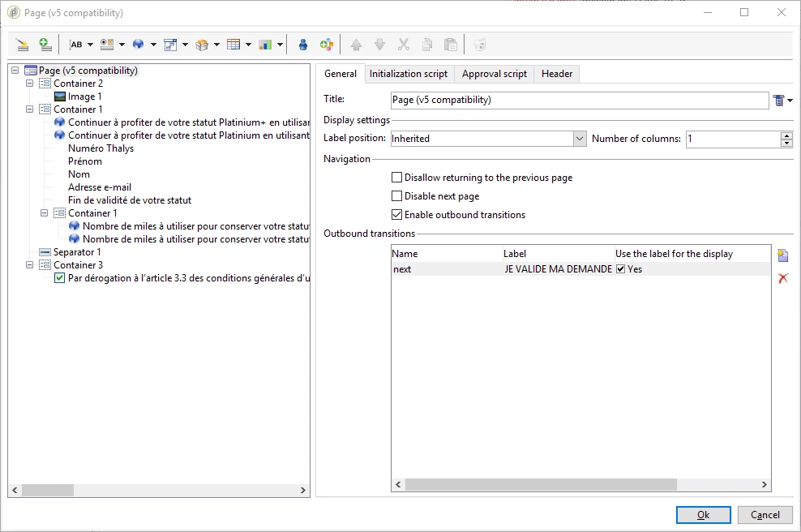Select the Numéro Thalys tree item
801x532 pixels.
click(x=101, y=148)
